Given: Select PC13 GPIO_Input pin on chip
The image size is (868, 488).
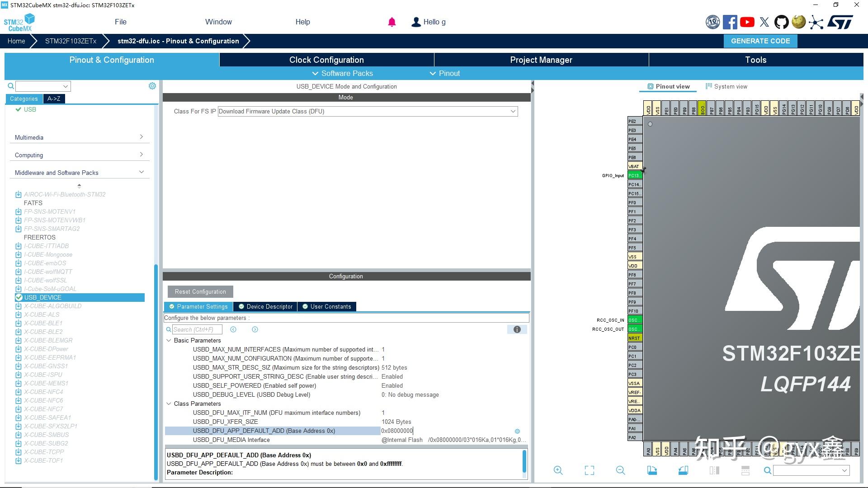Looking at the screenshot, I should click(634, 175).
